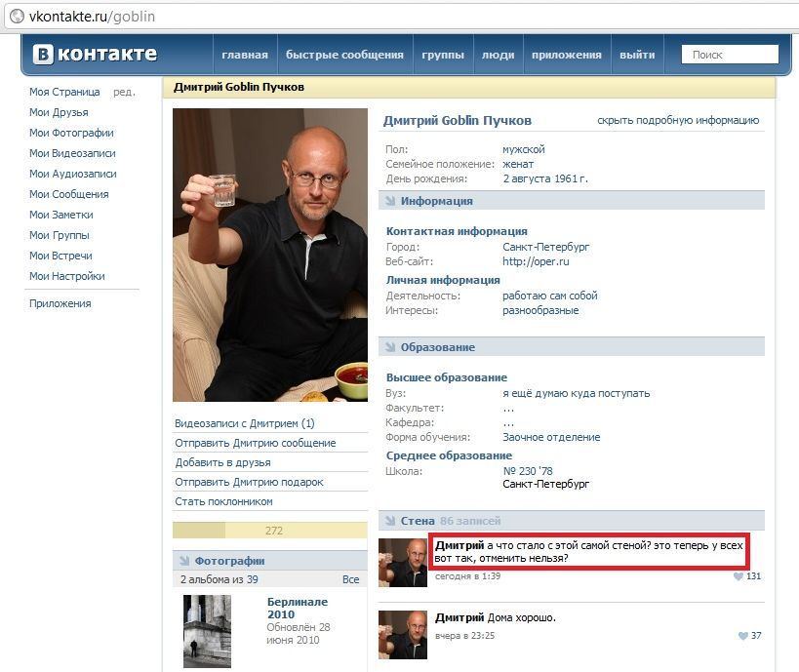Collapse the Стена section header

click(572, 521)
